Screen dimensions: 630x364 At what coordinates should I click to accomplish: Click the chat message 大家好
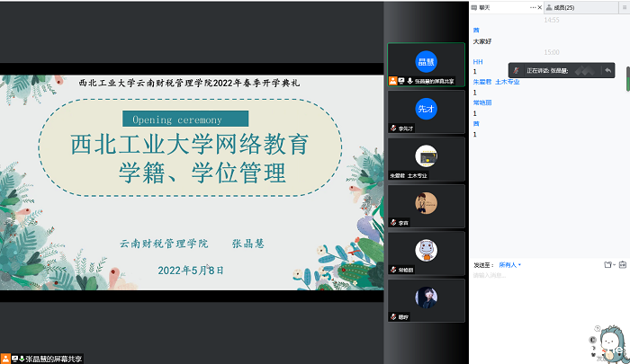pyautogui.click(x=482, y=41)
